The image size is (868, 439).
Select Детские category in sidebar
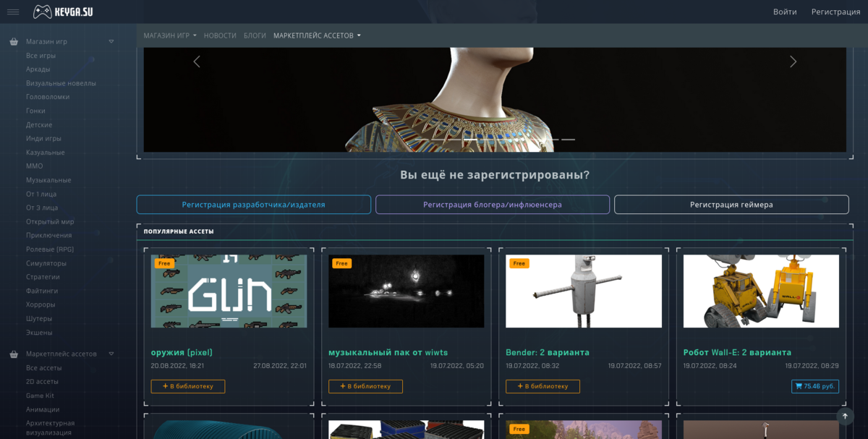tap(39, 125)
